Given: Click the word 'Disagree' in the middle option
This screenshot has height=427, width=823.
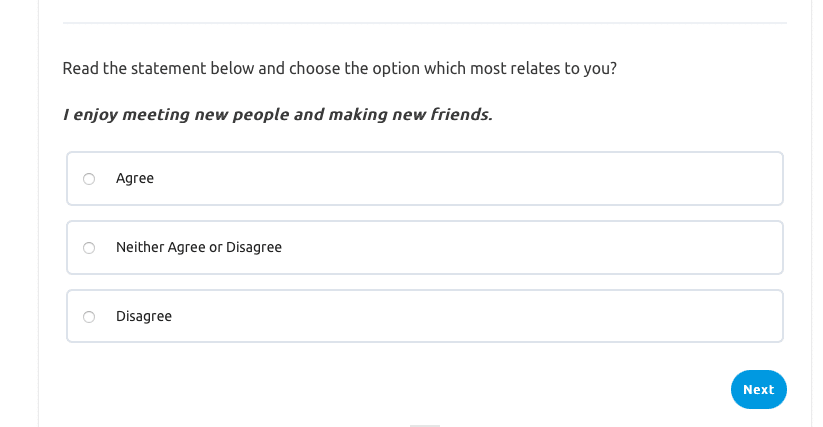Looking at the screenshot, I should 254,247.
